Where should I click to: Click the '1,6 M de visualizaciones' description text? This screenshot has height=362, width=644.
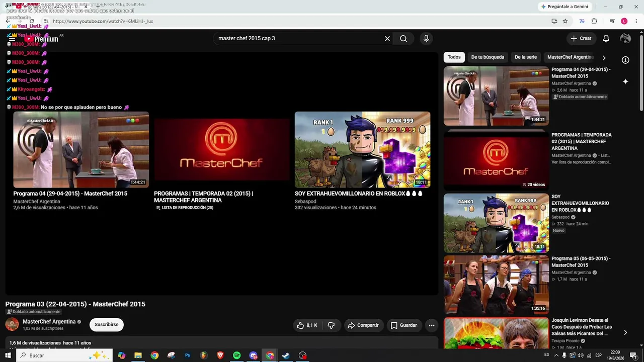tap(35, 343)
